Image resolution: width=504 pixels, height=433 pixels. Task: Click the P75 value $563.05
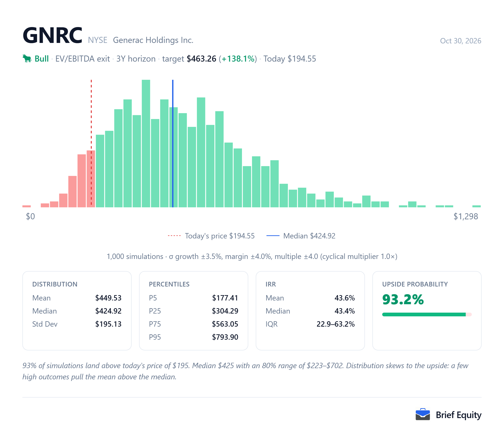click(x=225, y=324)
